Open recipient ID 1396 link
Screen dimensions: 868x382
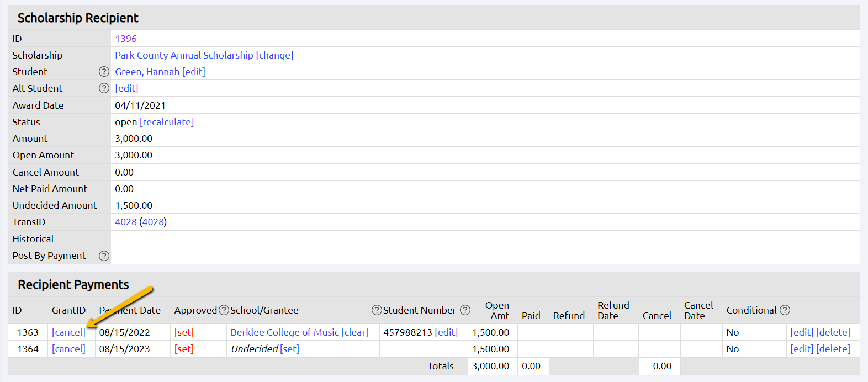[x=126, y=39]
